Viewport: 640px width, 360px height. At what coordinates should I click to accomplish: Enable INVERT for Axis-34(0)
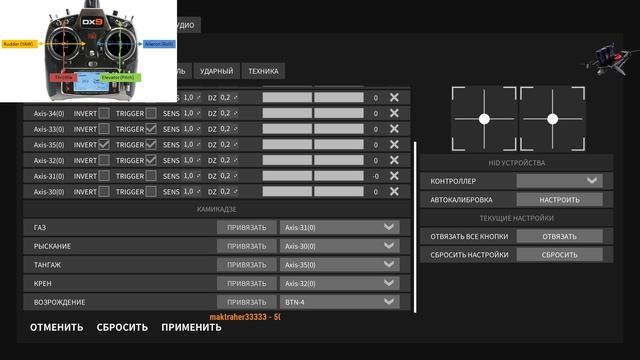pyautogui.click(x=104, y=113)
